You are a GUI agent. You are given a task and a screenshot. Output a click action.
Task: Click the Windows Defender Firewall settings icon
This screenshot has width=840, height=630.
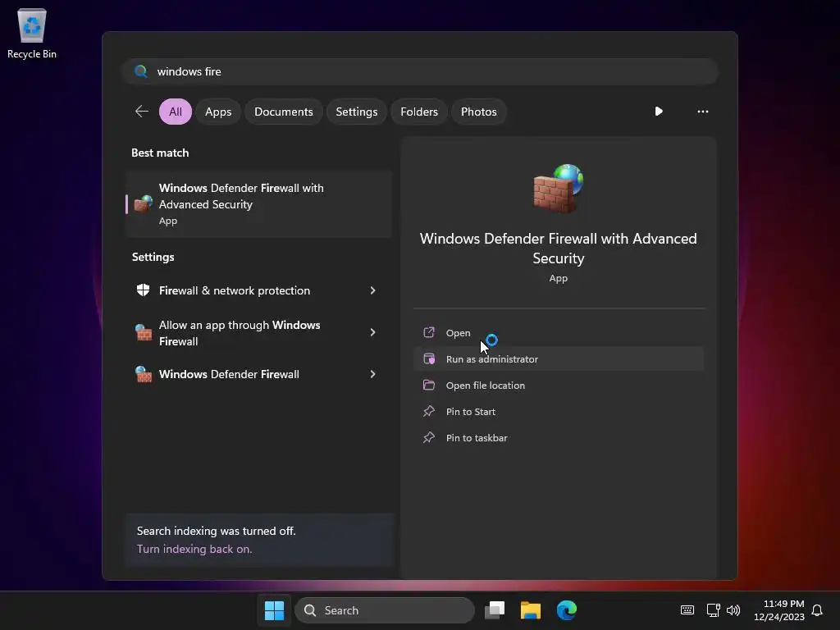[143, 374]
